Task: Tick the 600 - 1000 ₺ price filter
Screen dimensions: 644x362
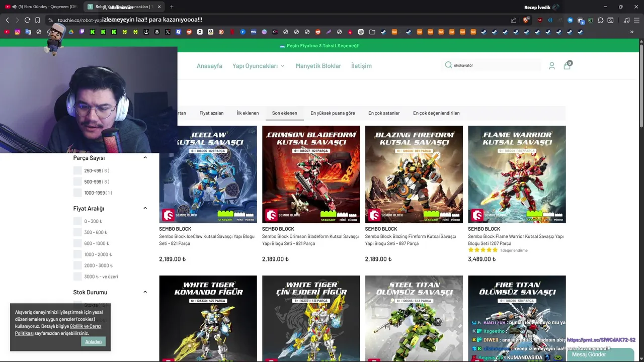Action: pos(77,243)
